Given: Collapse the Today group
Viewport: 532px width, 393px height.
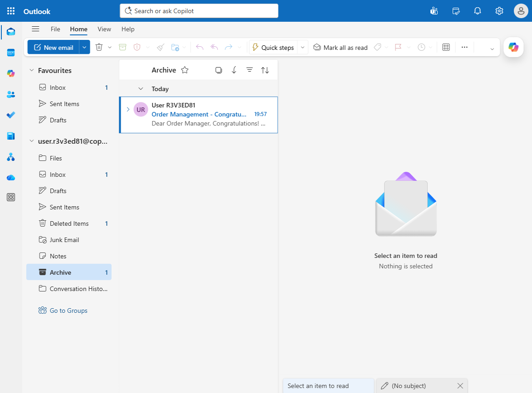Looking at the screenshot, I should [x=141, y=89].
